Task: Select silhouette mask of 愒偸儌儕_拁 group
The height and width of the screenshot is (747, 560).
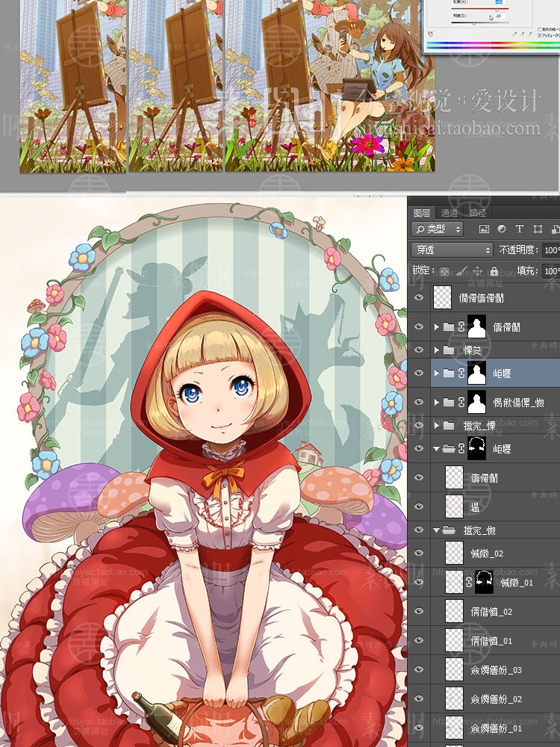Action: tap(476, 402)
